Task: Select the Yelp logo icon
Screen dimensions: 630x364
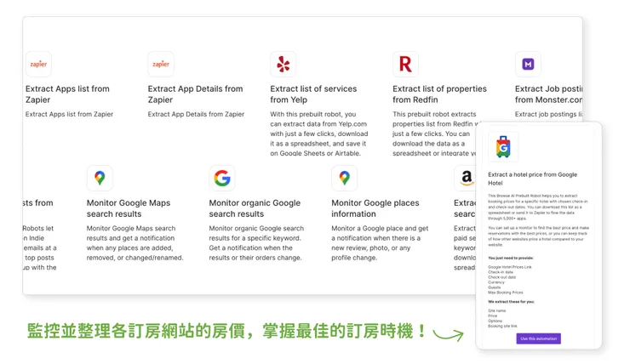Action: [x=283, y=65]
